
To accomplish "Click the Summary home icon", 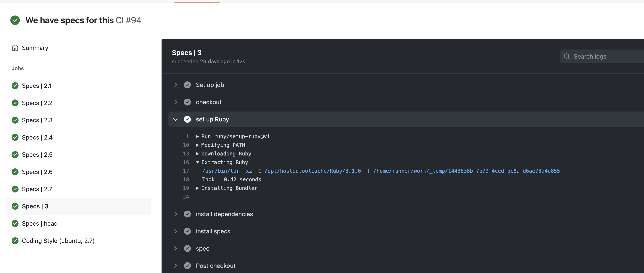I will point(15,48).
